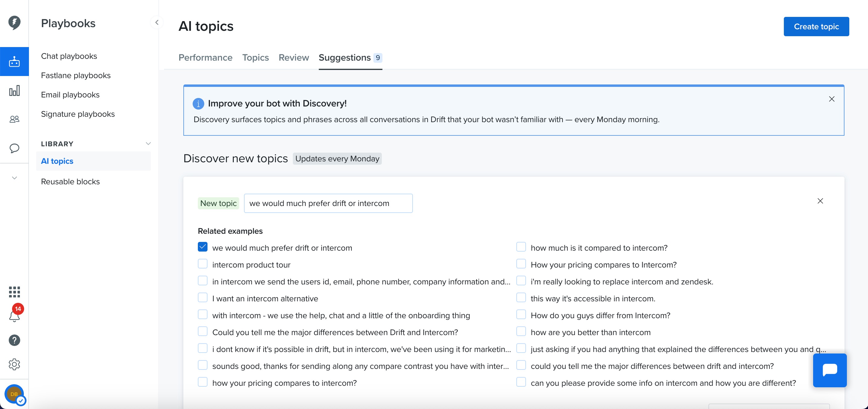The height and width of the screenshot is (409, 868).
Task: Check 'I want an intercom alternative' example
Action: point(202,297)
